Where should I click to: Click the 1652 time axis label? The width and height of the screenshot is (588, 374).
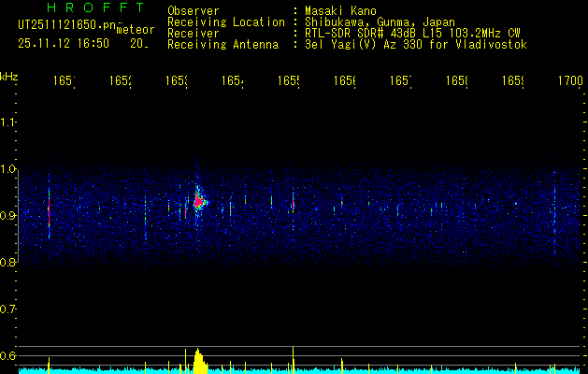[121, 80]
